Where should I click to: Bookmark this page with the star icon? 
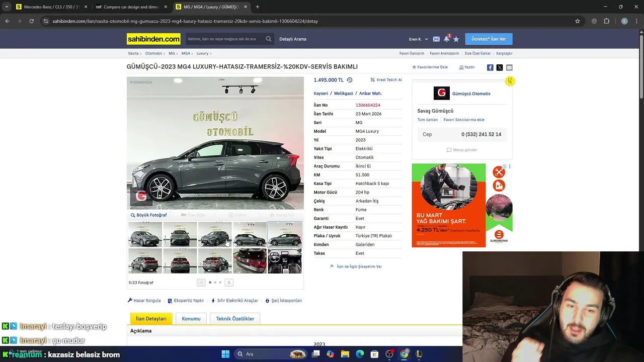click(x=578, y=21)
